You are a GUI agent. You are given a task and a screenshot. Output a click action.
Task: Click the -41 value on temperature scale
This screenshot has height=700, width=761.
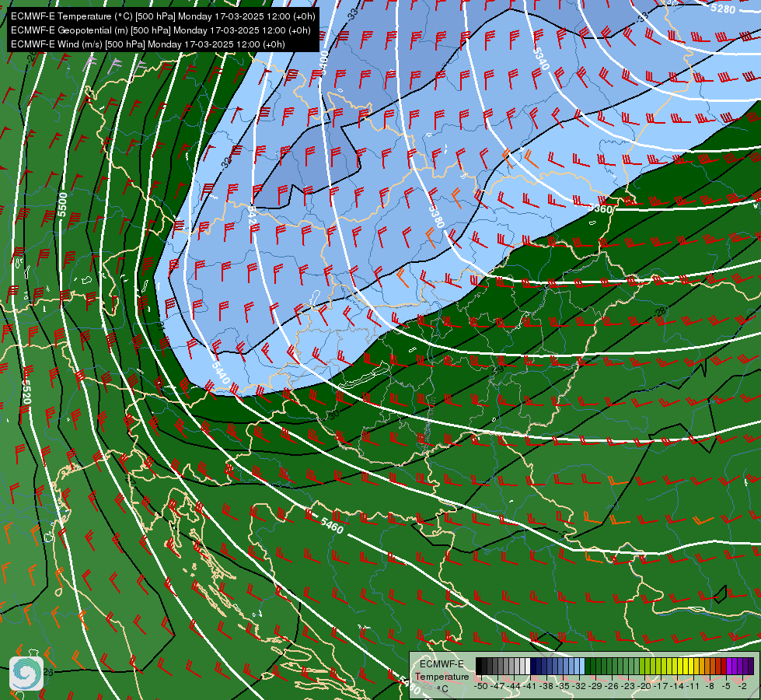coord(529,686)
